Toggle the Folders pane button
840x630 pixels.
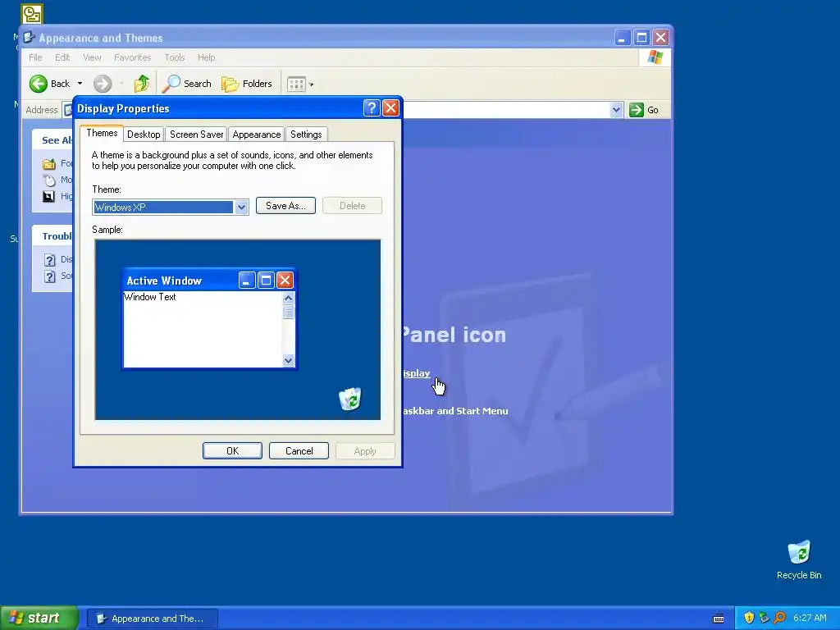click(247, 84)
